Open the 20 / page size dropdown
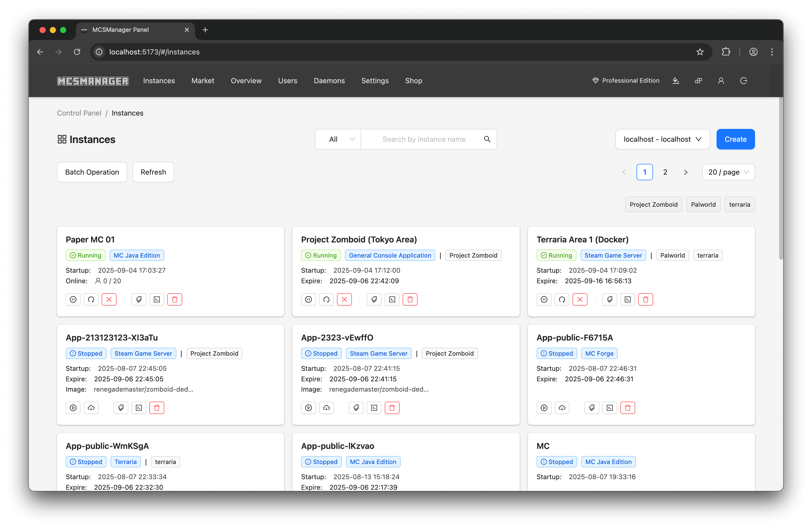The image size is (812, 529). [x=728, y=172]
